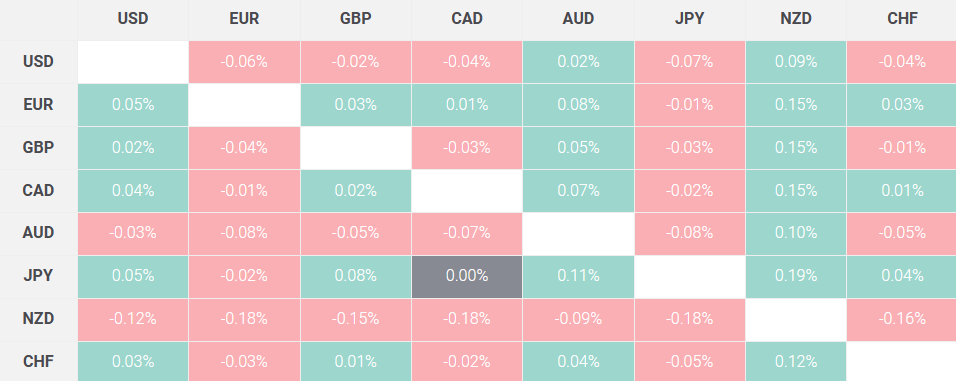
Task: Select the NZD/USD -0.12% cell
Action: (133, 319)
